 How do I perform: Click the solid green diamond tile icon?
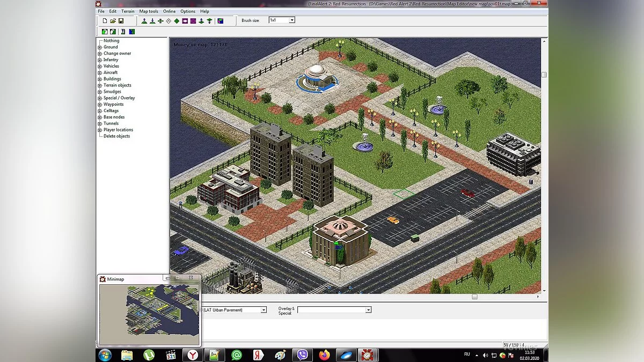point(177,21)
